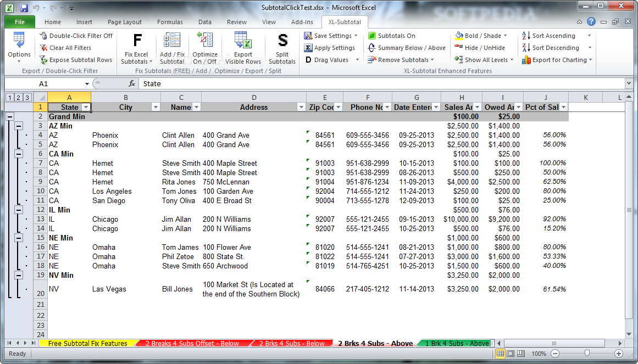Open 1 Brk 4 Subs - Above sheet
Screen dimensions: 638x364
pos(457,344)
